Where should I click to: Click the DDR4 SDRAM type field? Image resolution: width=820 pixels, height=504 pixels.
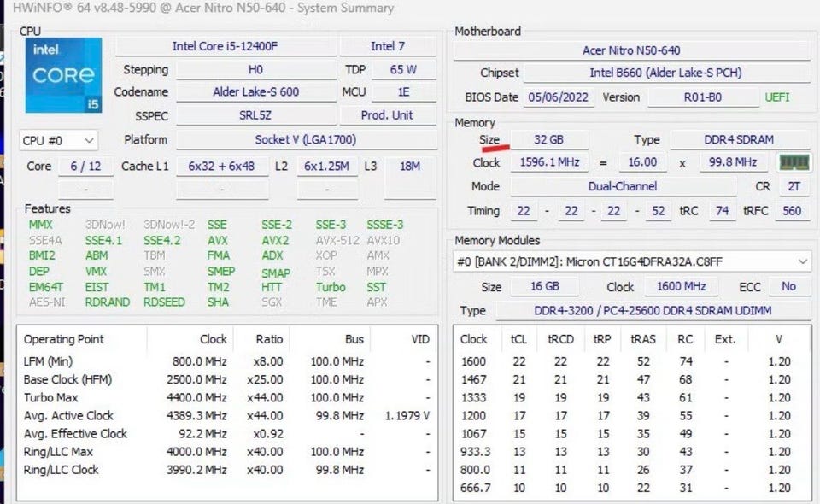pos(738,139)
